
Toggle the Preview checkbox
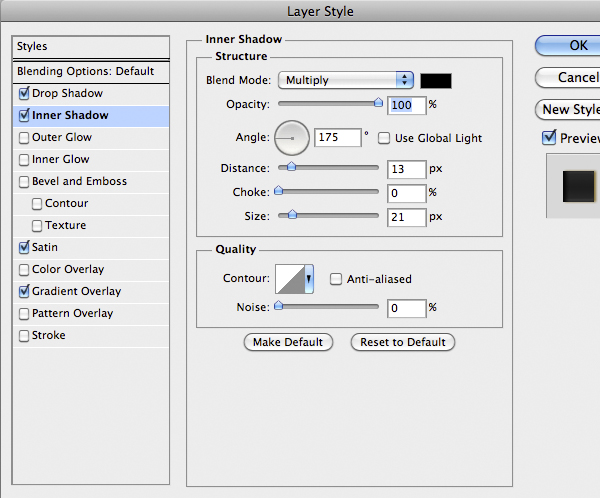(548, 138)
